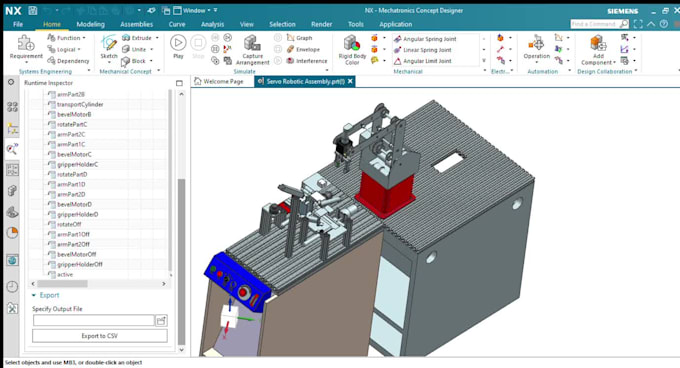Click the Add Component icon
The height and width of the screenshot is (368, 680).
[598, 43]
